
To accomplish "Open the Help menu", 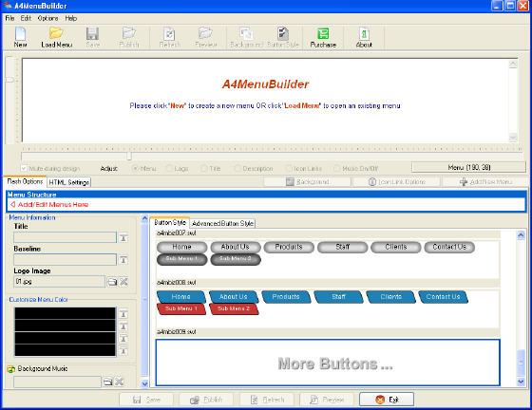I will coord(71,18).
